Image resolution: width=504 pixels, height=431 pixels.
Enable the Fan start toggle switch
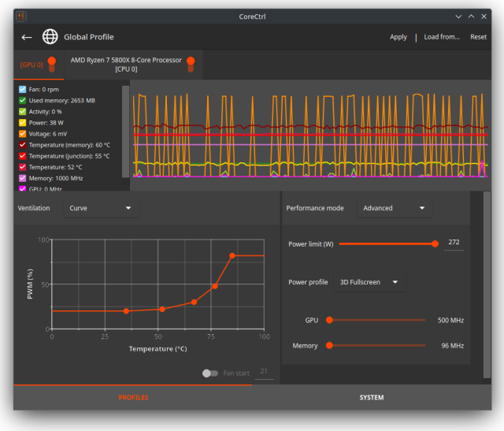tap(210, 373)
